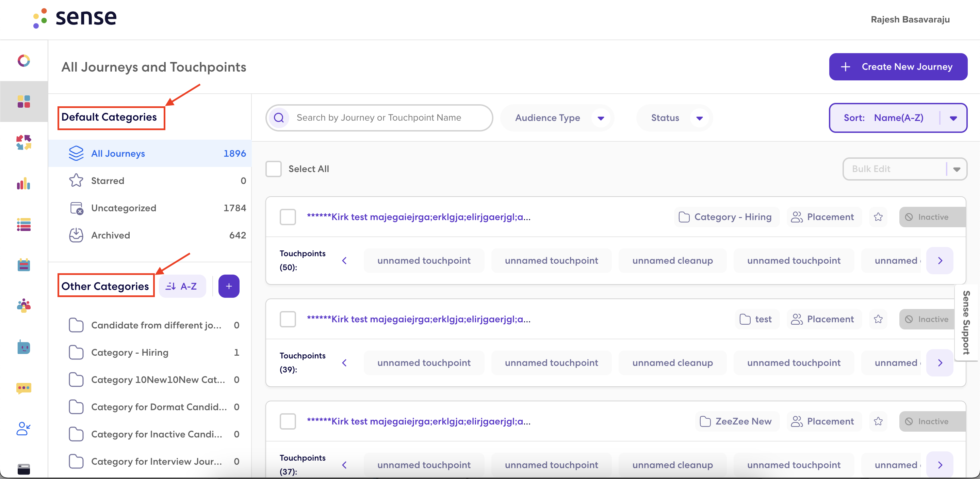Open the list view sidebar icon
Screen dimensions: 980x479
[23, 225]
